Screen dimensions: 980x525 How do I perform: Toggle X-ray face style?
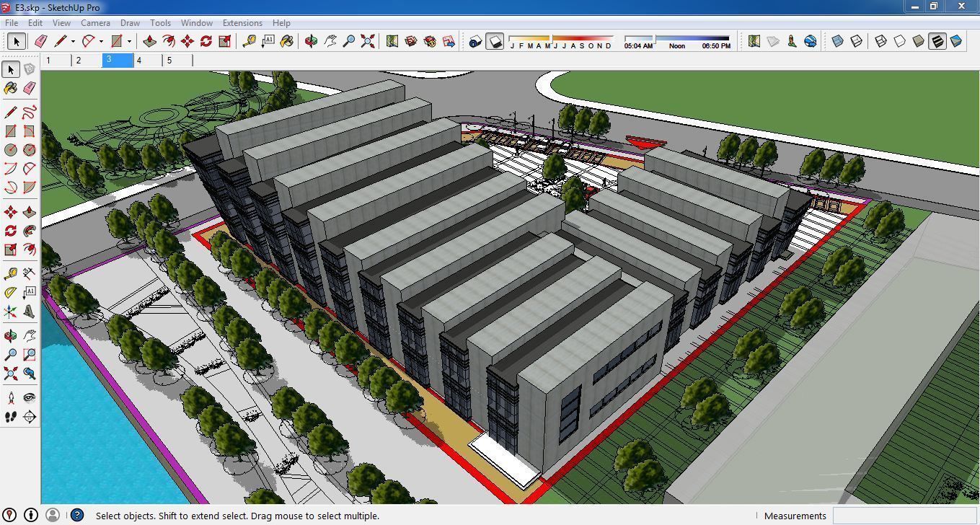point(837,42)
